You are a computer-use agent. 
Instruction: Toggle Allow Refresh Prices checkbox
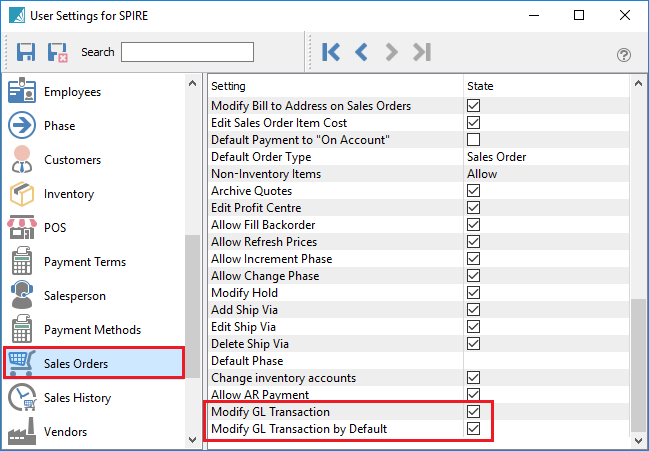(474, 241)
